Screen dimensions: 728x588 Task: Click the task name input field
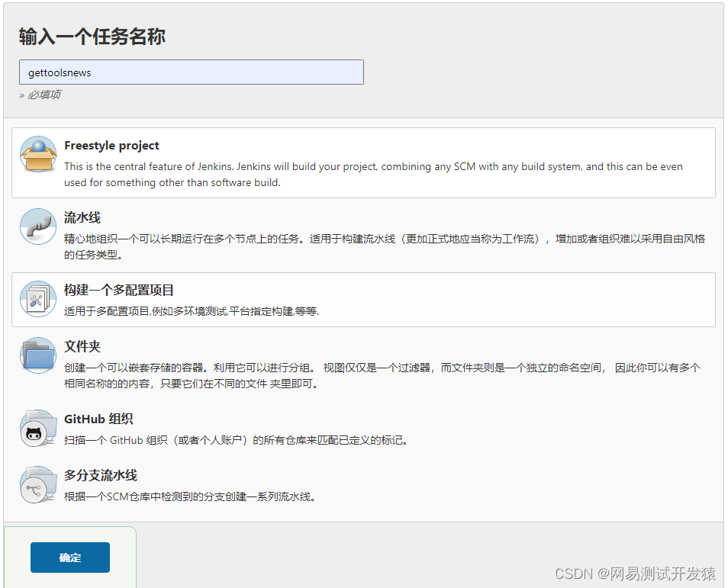[191, 72]
